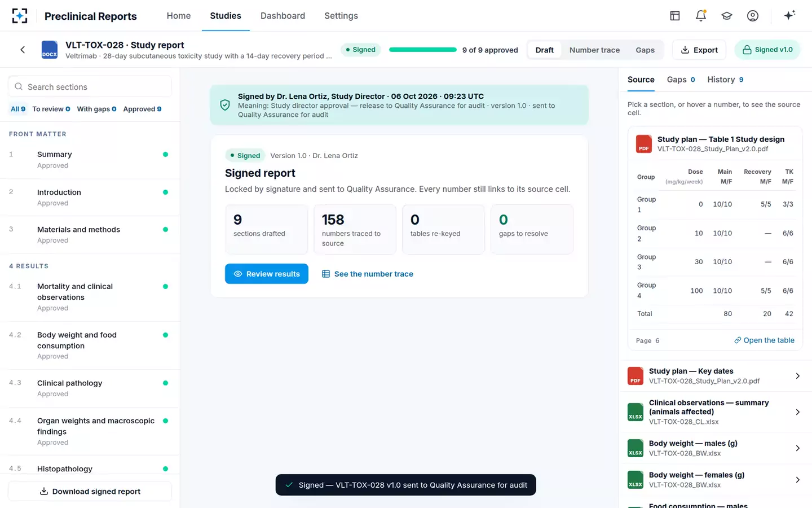Open the Clinical pathology section
The width and height of the screenshot is (812, 508).
(90, 388)
